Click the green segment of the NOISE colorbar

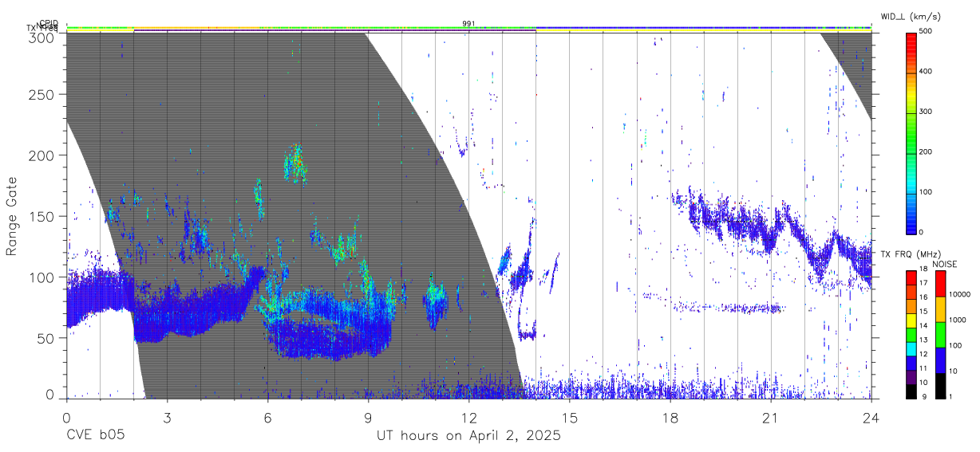coord(941,335)
